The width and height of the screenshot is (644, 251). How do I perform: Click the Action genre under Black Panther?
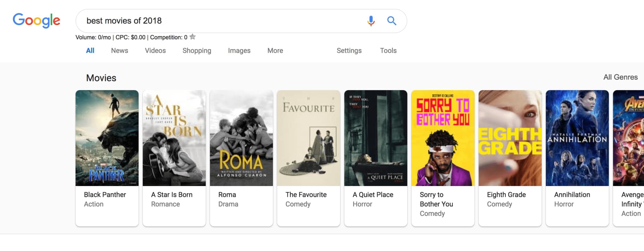click(94, 204)
